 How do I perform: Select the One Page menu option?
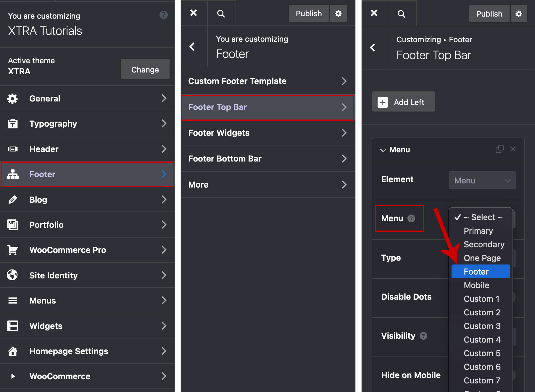coord(482,258)
